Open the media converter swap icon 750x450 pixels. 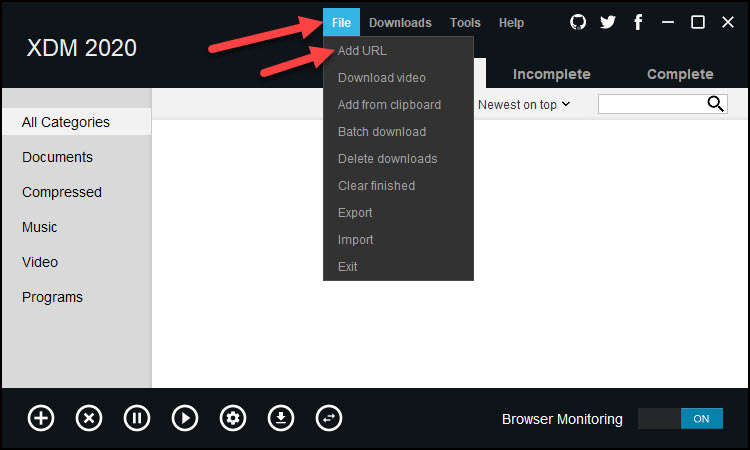pyautogui.click(x=329, y=418)
